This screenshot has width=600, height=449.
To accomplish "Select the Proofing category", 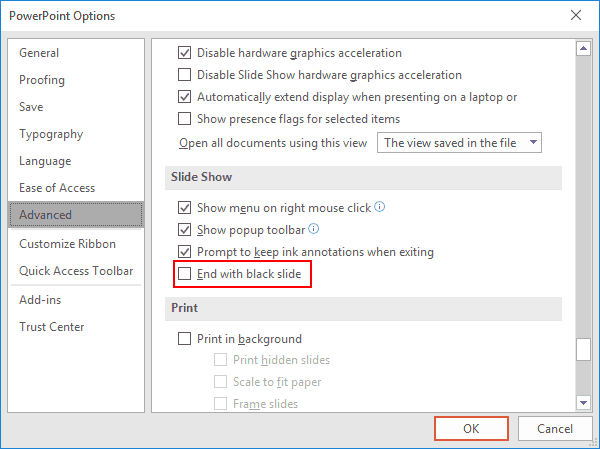I will point(42,80).
